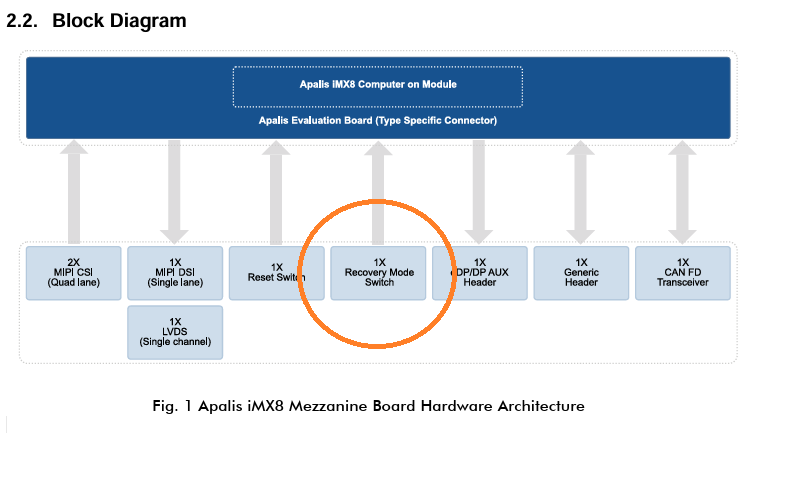
Task: Click the arrow above the CAN FD Transceiver block
Action: pyautogui.click(x=682, y=192)
